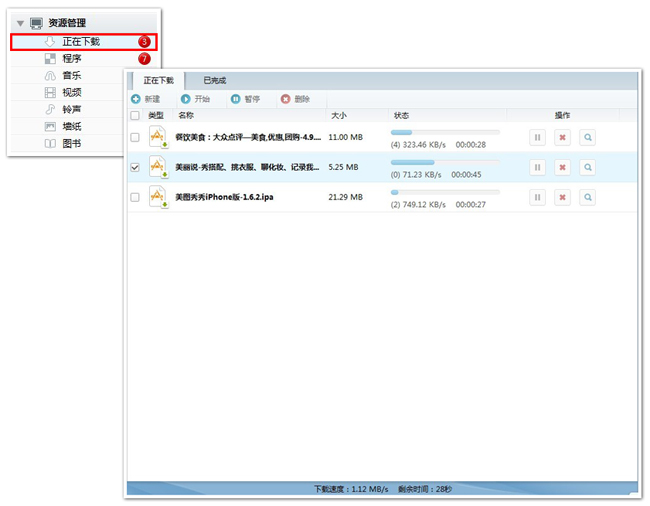Click the music note icon beside 铃声
The height and width of the screenshot is (506, 650).
tap(50, 110)
